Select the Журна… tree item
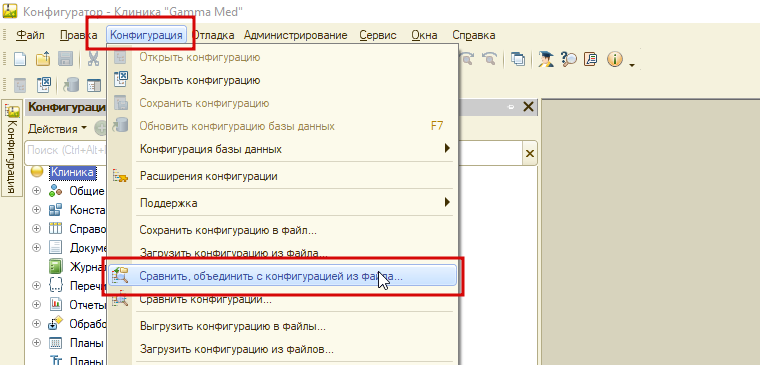This screenshot has height=365, width=760. 88,267
